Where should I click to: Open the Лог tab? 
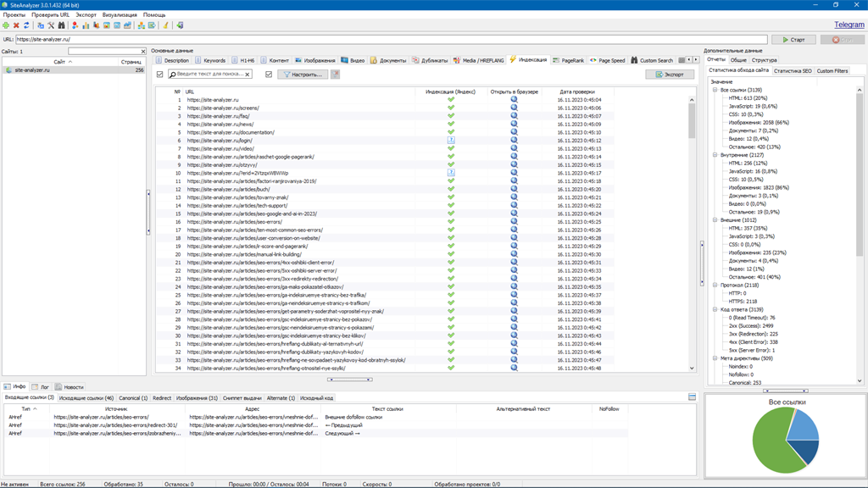41,387
